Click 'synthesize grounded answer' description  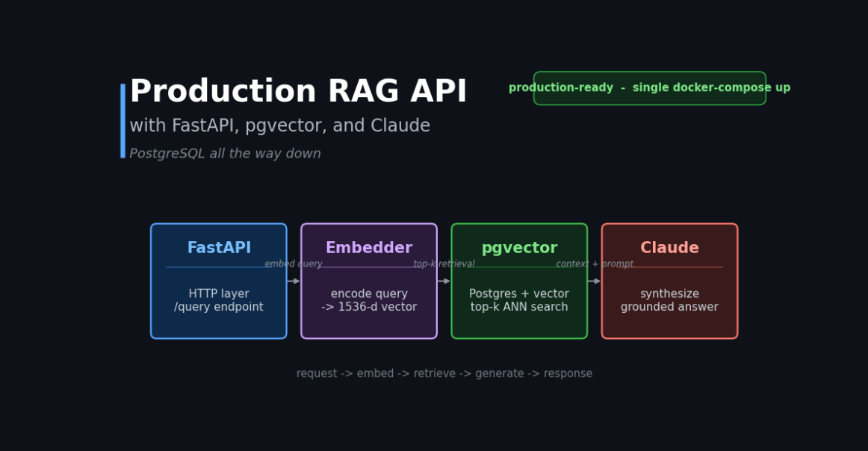pyautogui.click(x=669, y=300)
